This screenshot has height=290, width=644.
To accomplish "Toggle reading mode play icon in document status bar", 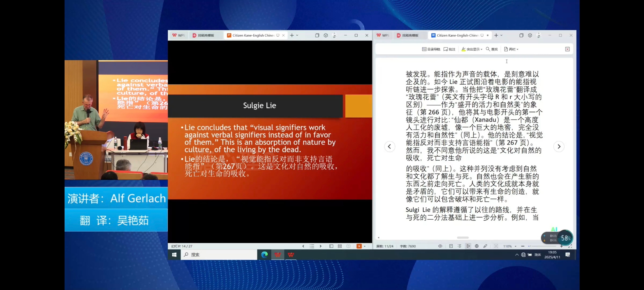I will [x=468, y=246].
